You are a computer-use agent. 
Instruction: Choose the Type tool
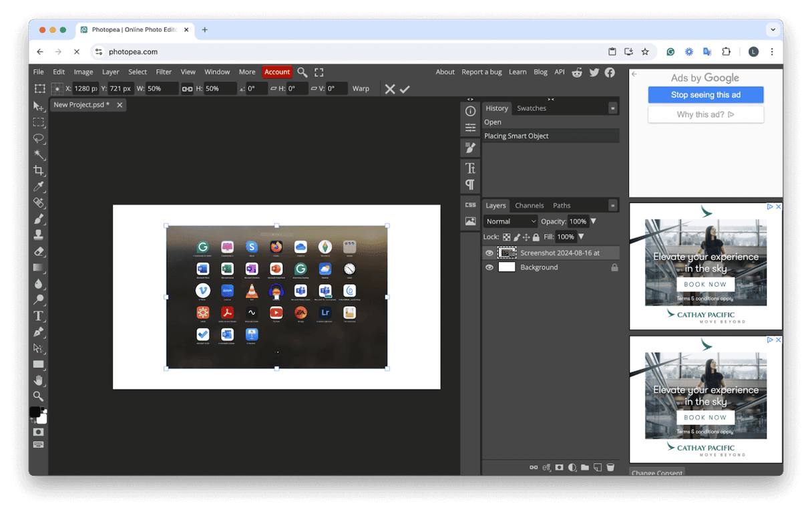coord(39,316)
